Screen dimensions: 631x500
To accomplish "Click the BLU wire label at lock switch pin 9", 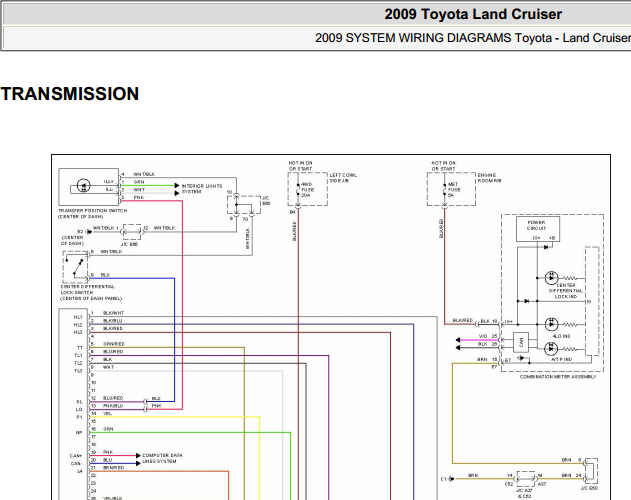I will [105, 275].
